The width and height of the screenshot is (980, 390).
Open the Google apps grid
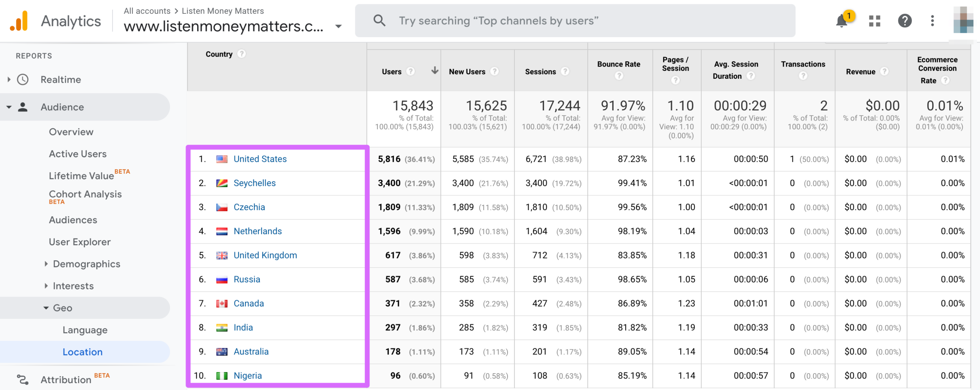click(x=875, y=21)
